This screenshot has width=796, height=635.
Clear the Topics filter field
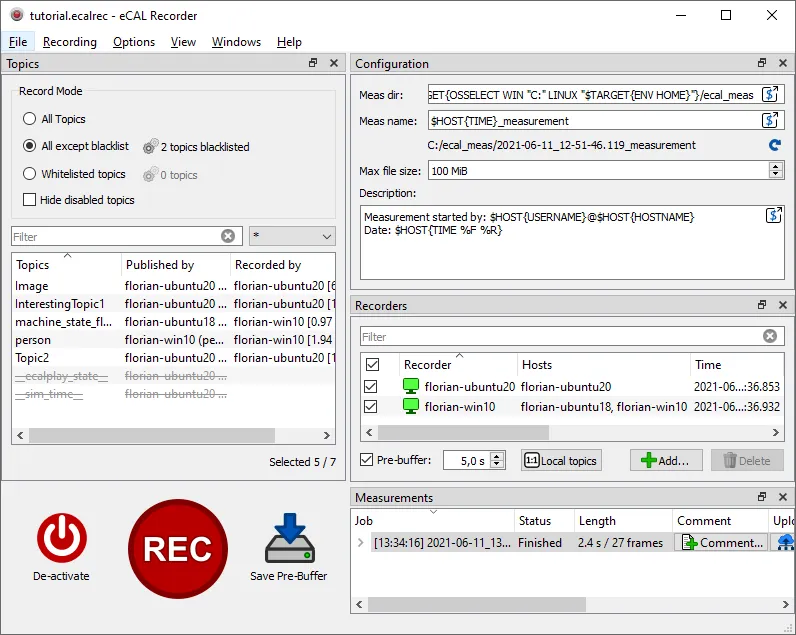228,236
